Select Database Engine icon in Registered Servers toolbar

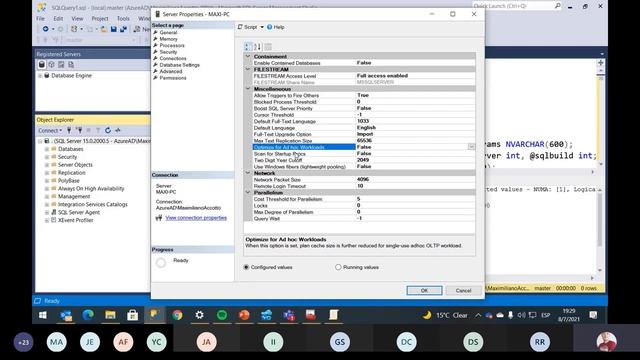pos(42,64)
